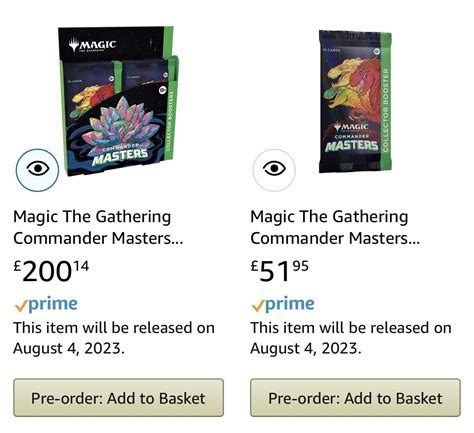474x433 pixels.
Task: Click the £200.14 price
Action: click(x=51, y=271)
